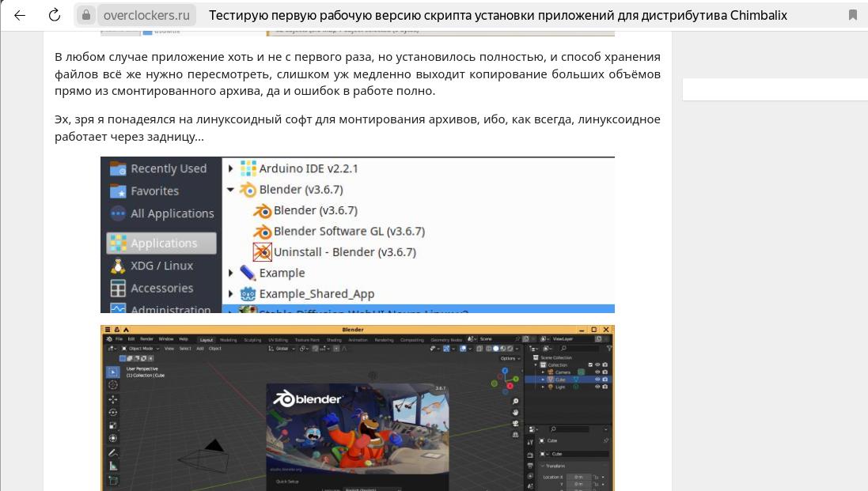Select the Measure tool in Blender
Screen dimensions: 868x491
click(x=113, y=466)
